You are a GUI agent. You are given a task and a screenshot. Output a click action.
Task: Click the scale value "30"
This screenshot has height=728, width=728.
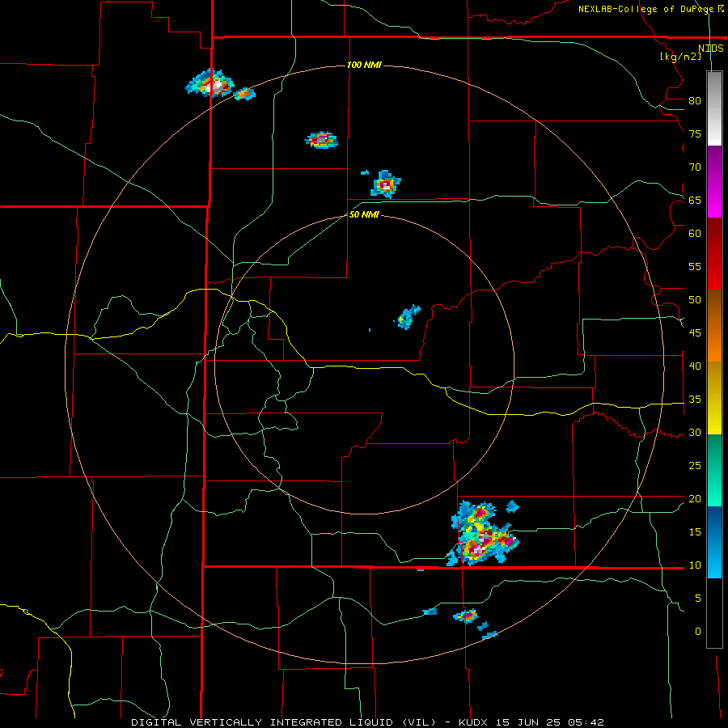pyautogui.click(x=695, y=433)
